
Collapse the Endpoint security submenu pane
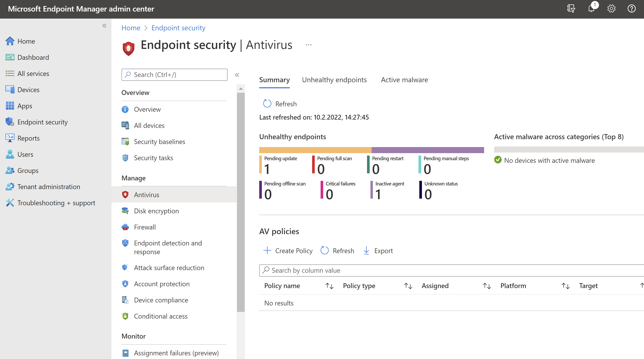237,75
